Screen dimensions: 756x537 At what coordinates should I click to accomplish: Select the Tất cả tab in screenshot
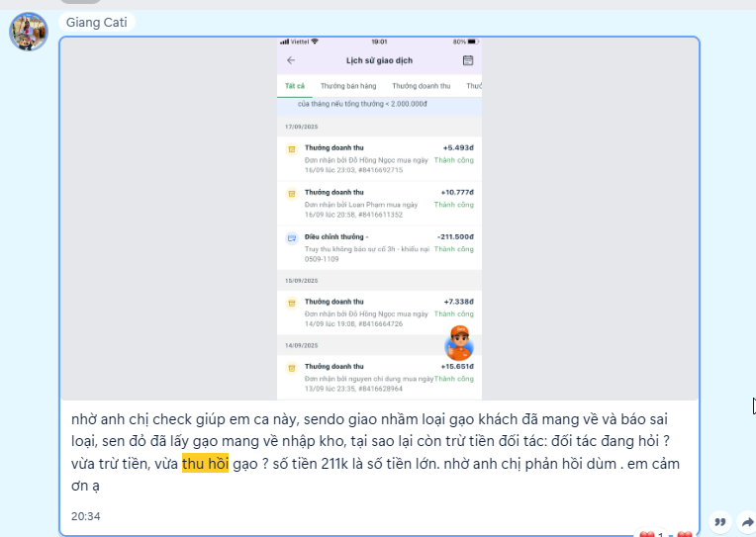[295, 86]
